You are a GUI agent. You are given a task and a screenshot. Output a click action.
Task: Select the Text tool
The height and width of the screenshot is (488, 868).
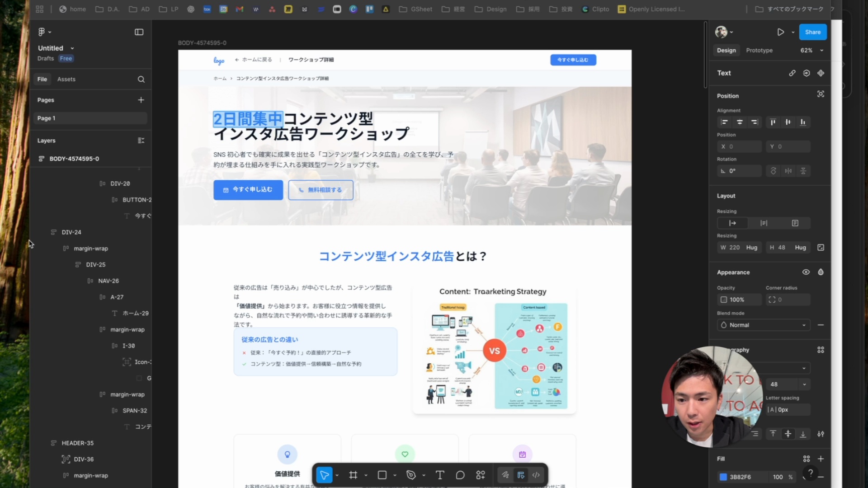pyautogui.click(x=439, y=475)
